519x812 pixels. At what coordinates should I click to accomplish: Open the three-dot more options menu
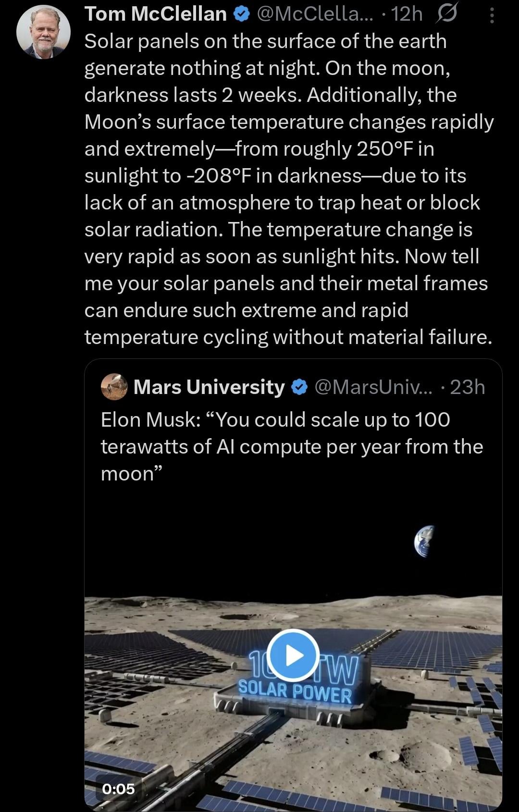(x=492, y=16)
